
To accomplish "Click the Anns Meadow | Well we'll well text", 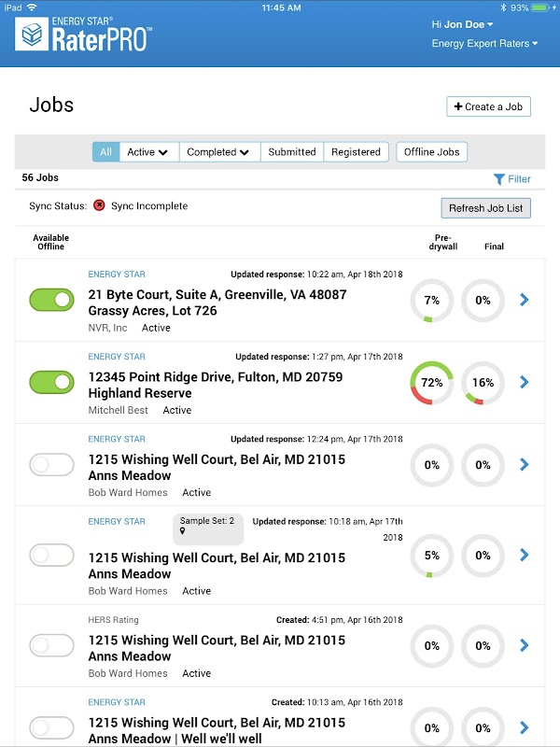I will tap(175, 739).
